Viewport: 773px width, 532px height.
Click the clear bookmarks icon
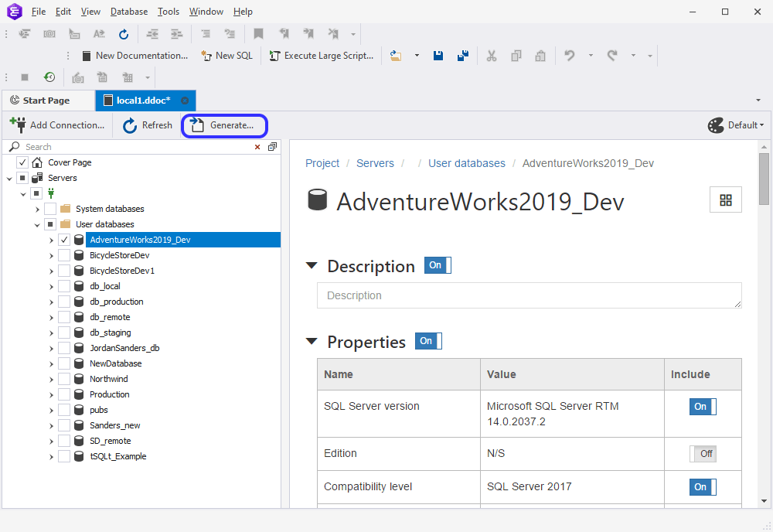[334, 34]
